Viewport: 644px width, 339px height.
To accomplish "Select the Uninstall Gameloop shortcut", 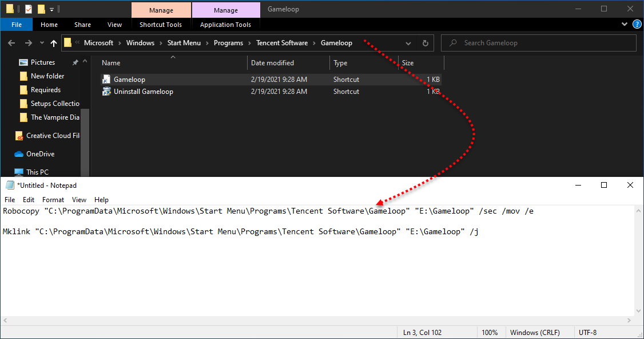I will coord(271,91).
